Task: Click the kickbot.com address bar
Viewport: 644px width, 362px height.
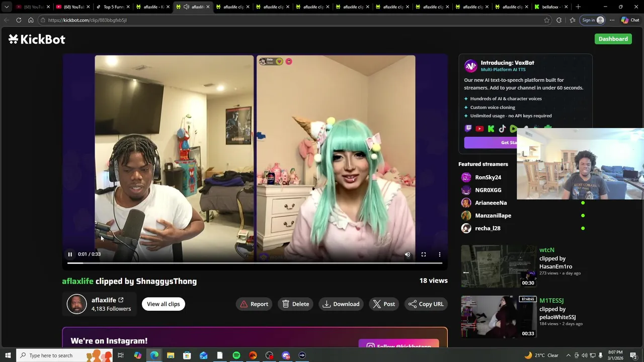Action: click(292, 20)
